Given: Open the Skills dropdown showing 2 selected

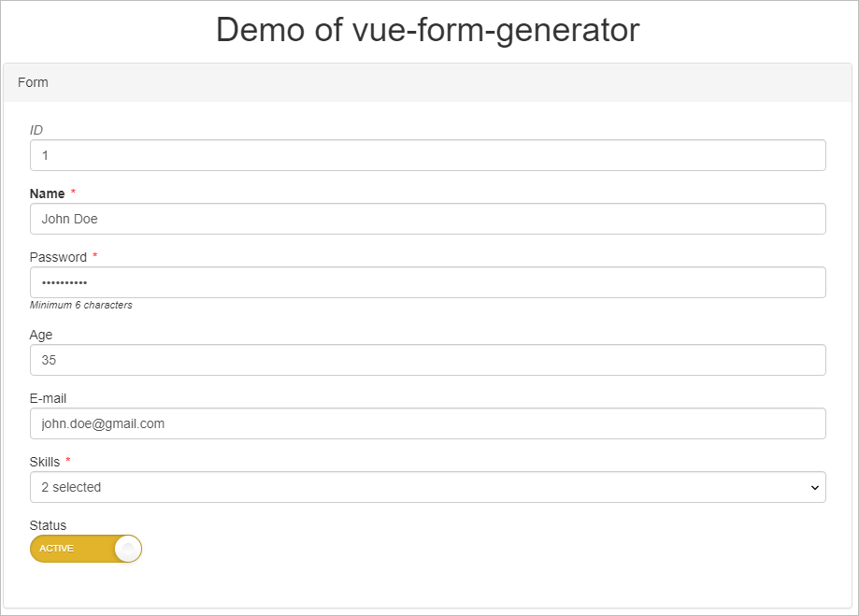Looking at the screenshot, I should (427, 487).
